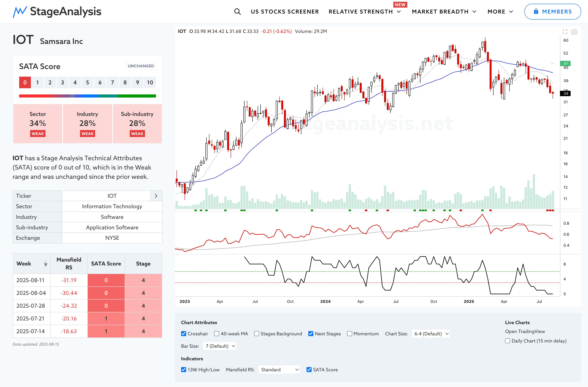Click the Sector 34% Weak card
This screenshot has height=387, width=588.
[x=38, y=123]
